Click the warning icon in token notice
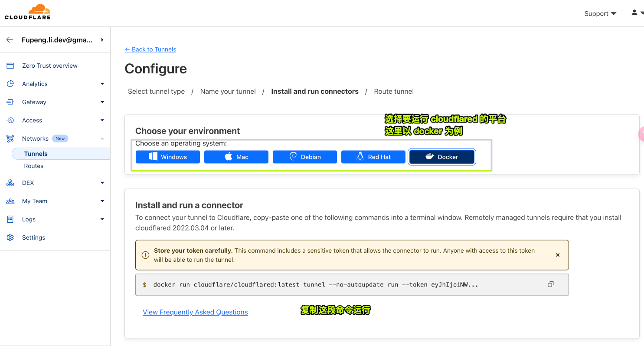The height and width of the screenshot is (346, 644). [x=145, y=255]
